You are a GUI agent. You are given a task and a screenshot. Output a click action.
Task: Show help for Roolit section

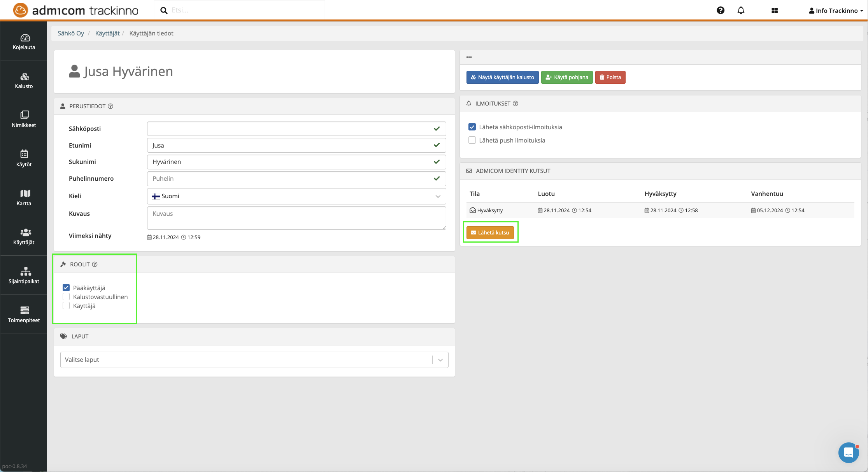[95, 264]
